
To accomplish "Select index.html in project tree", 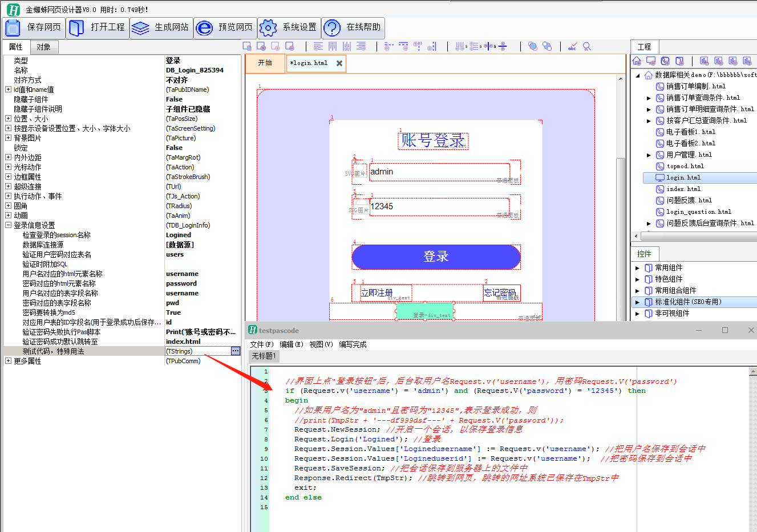I will point(683,189).
